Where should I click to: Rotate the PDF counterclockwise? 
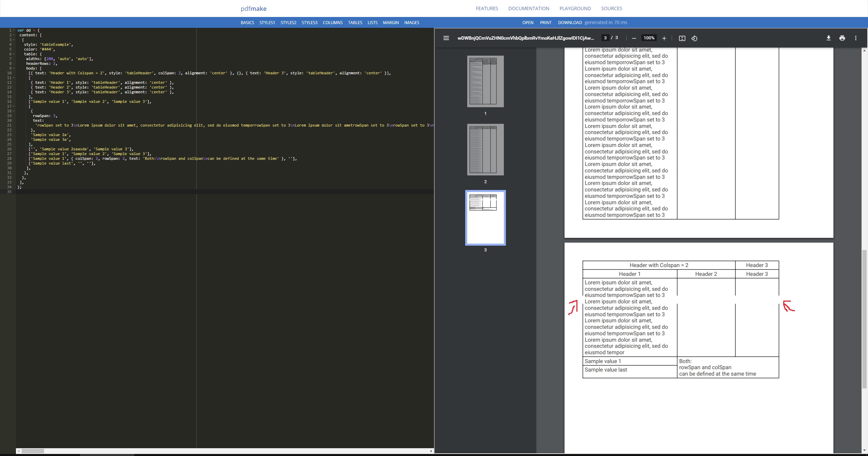pyautogui.click(x=694, y=38)
